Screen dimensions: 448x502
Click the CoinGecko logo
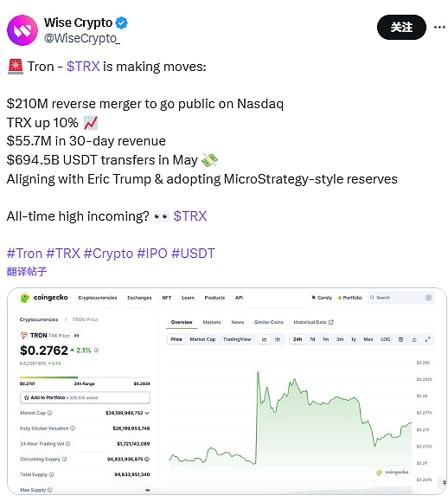[44, 298]
